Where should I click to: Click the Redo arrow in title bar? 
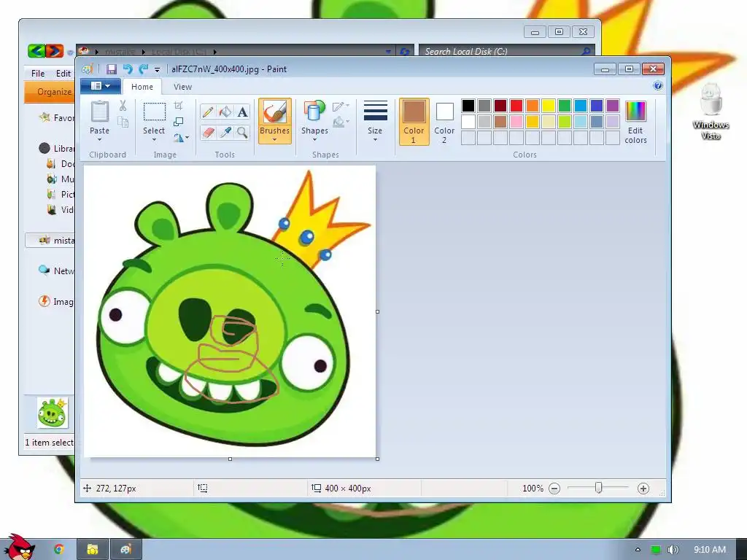click(x=144, y=69)
